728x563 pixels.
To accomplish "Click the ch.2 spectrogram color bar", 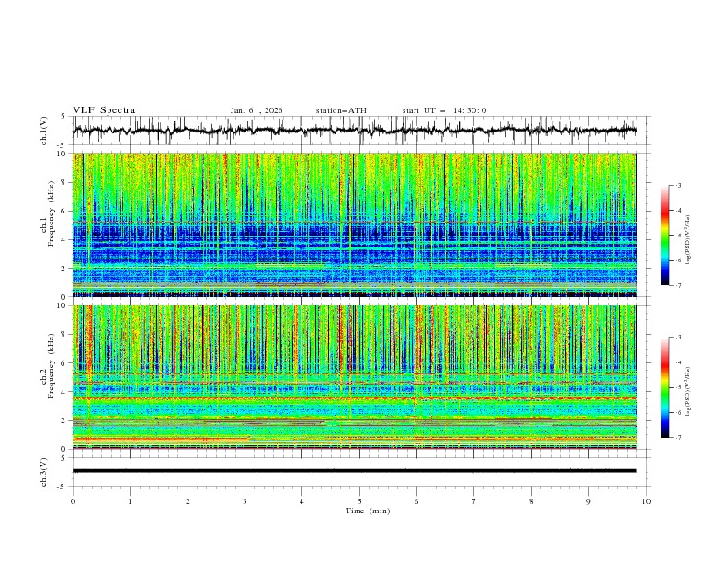I will [x=665, y=387].
